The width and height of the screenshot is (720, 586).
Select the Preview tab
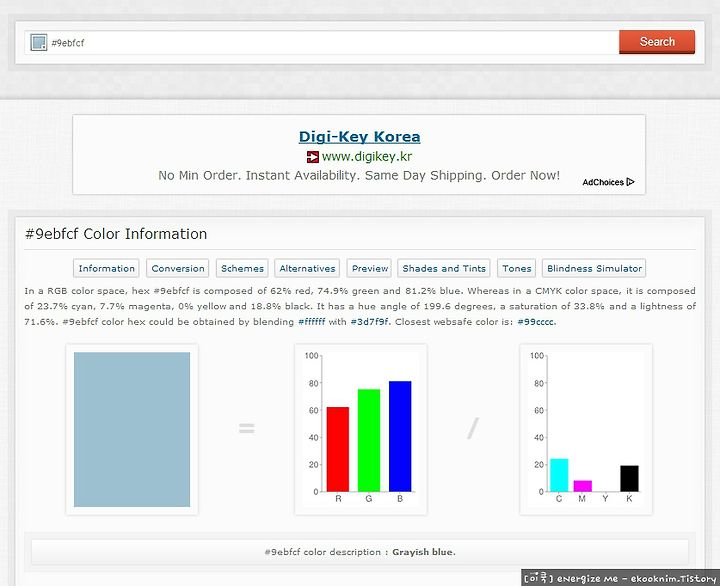[x=369, y=268]
